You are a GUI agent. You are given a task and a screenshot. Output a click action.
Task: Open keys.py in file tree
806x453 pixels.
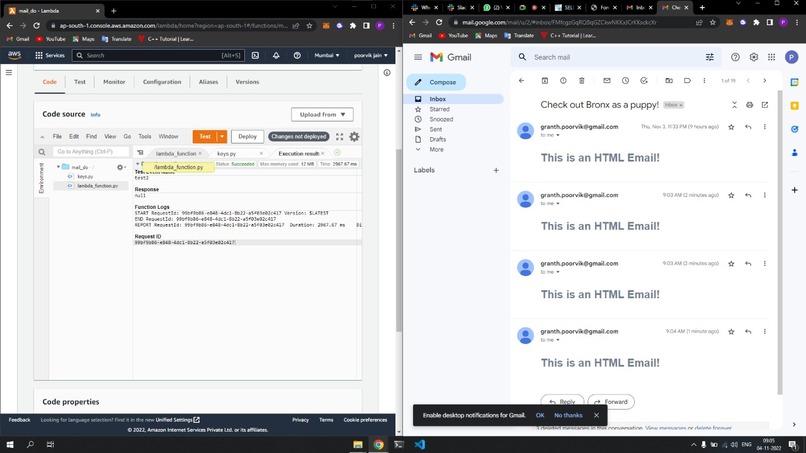[x=85, y=177]
